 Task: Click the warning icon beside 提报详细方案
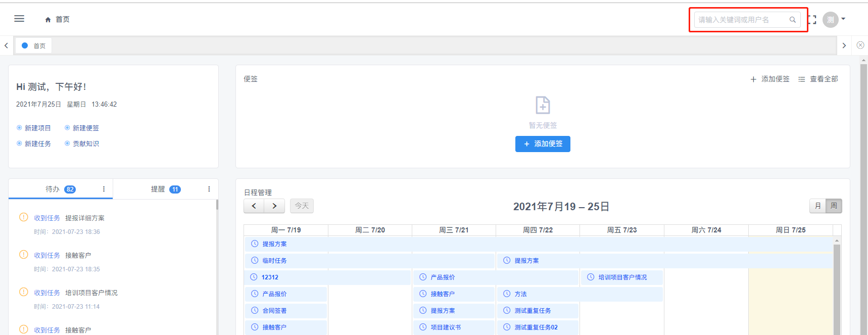coord(24,217)
